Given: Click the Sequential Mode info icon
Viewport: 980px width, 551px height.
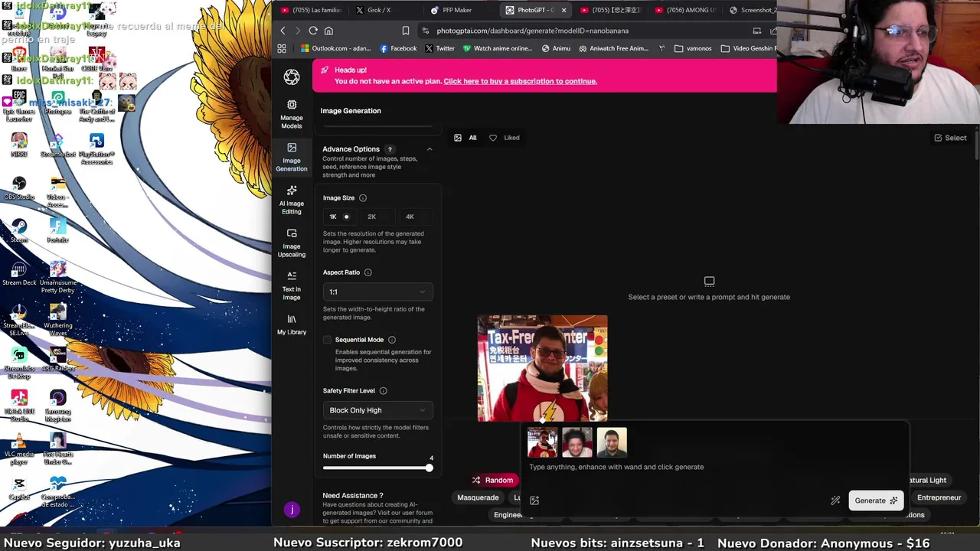Looking at the screenshot, I should 391,340.
